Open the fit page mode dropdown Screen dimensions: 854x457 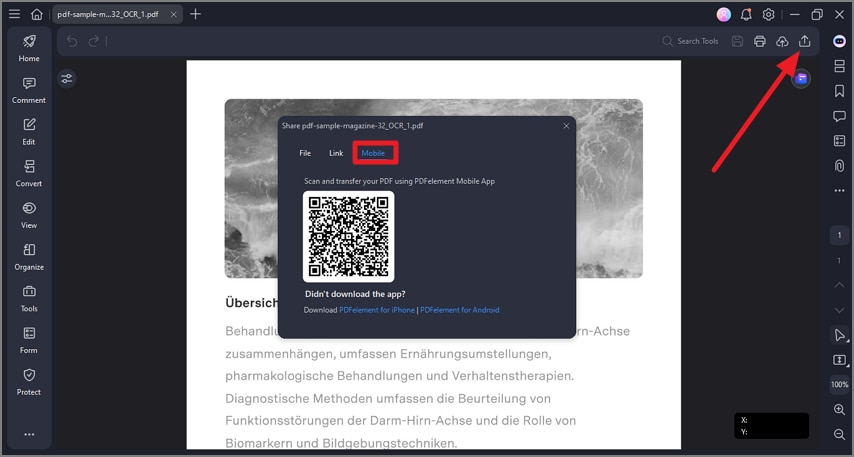click(x=839, y=360)
